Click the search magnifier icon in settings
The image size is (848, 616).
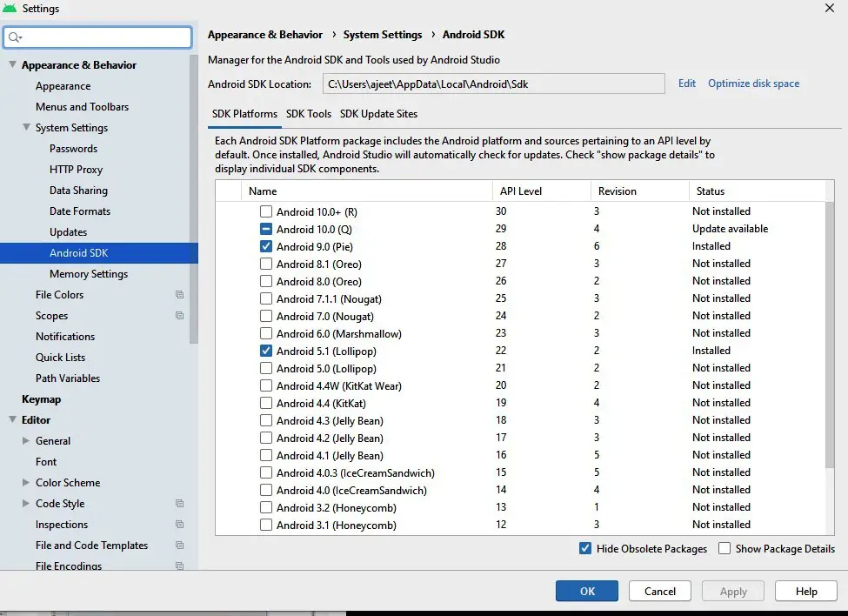coord(14,37)
